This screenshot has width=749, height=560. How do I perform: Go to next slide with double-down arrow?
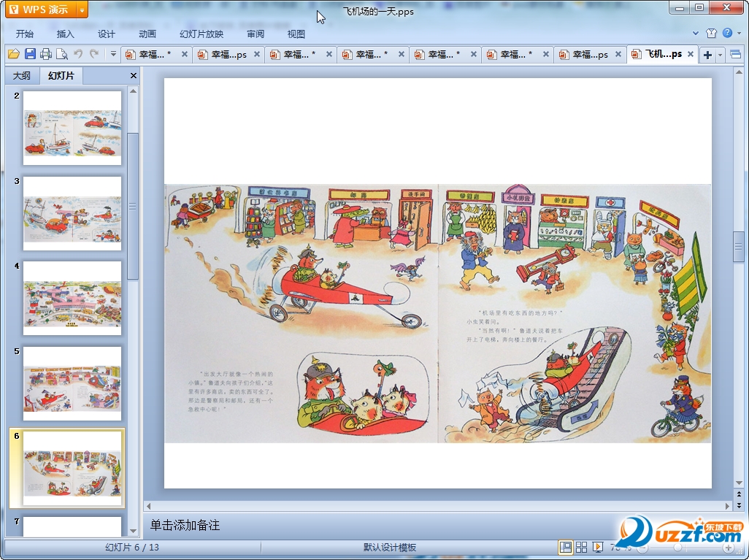coord(739,505)
